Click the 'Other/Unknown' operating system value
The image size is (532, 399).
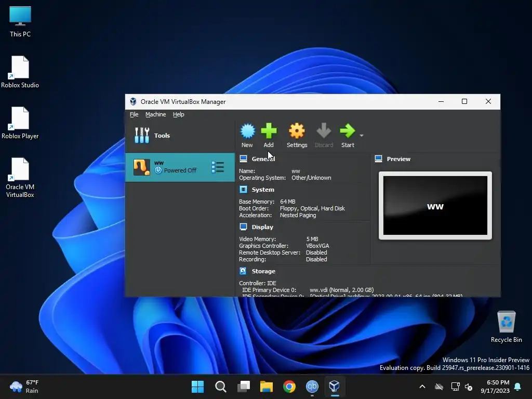(x=311, y=178)
